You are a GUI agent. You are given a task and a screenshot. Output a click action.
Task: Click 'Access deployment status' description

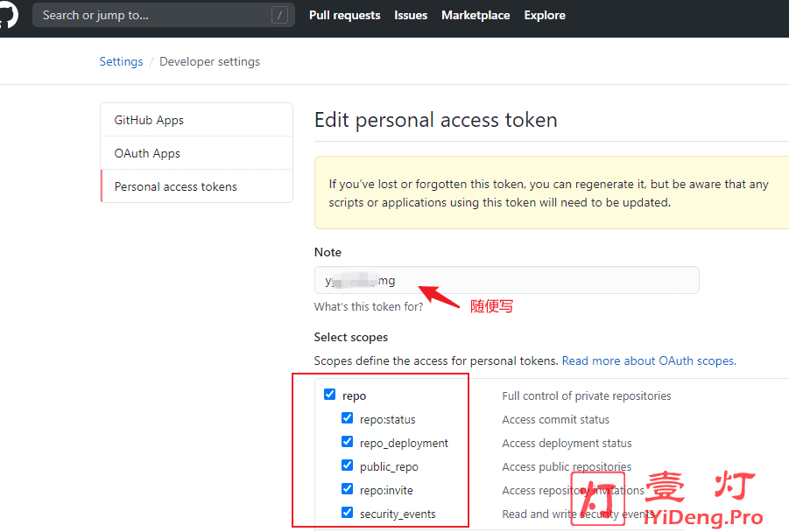(x=567, y=443)
